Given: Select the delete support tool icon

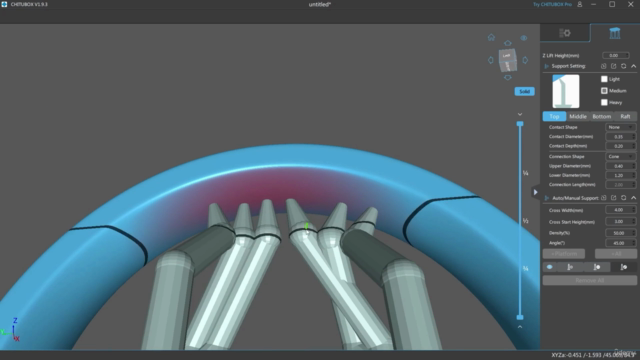Looking at the screenshot, I should click(624, 267).
